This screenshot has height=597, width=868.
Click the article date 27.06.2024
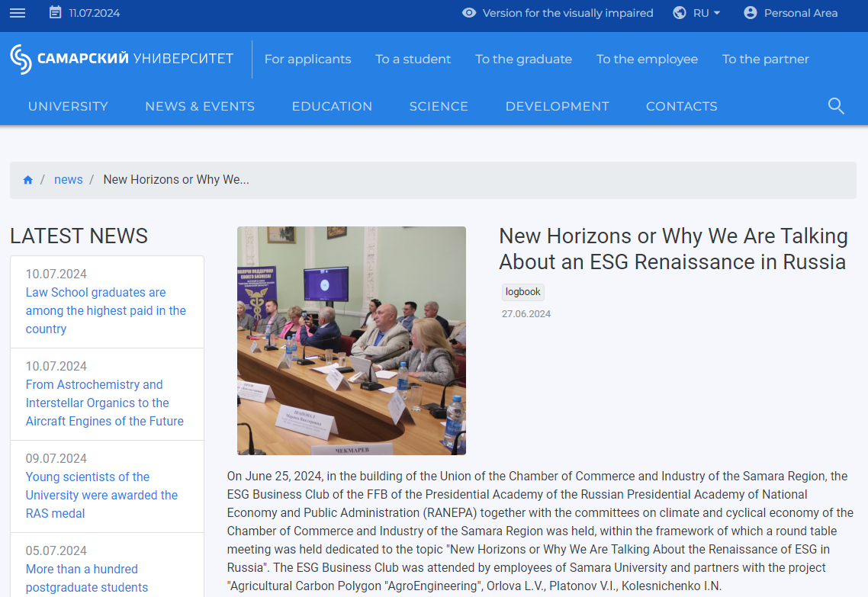pyautogui.click(x=526, y=313)
